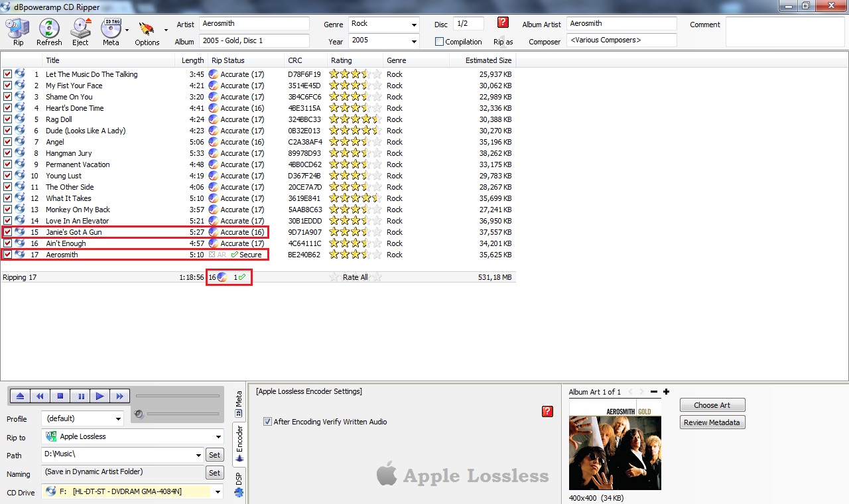Enable the Compilation checkbox
849x504 pixels.
point(439,42)
